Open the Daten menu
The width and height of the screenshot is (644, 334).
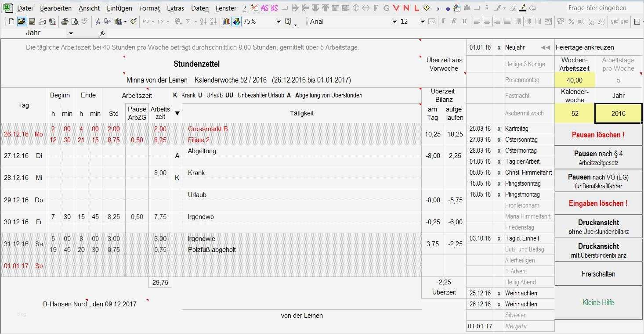(x=199, y=8)
